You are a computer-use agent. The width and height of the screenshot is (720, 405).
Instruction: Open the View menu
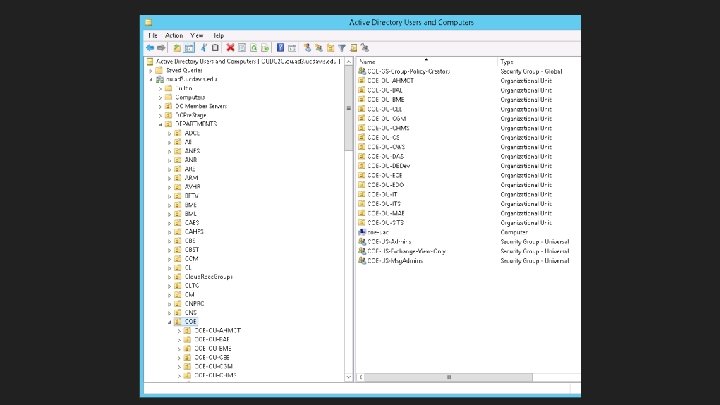pyautogui.click(x=197, y=35)
